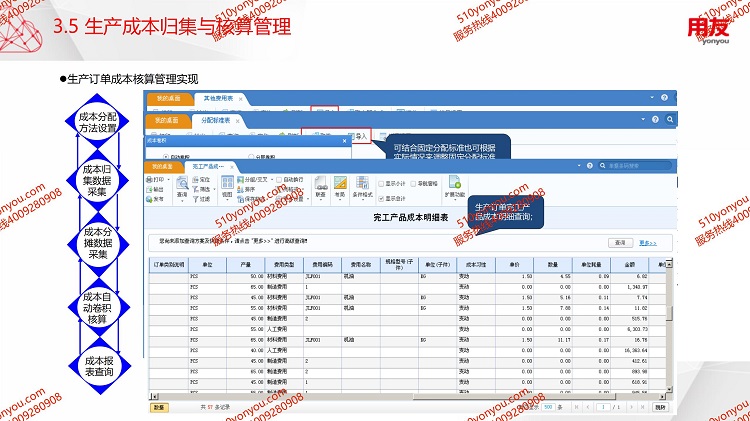Click the 查询 button in filter bar

(x=620, y=242)
